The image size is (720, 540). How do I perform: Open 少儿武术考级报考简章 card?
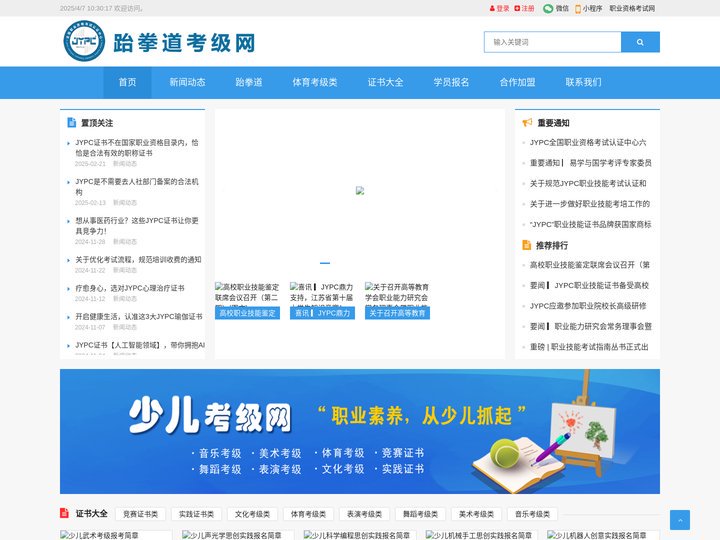116,535
